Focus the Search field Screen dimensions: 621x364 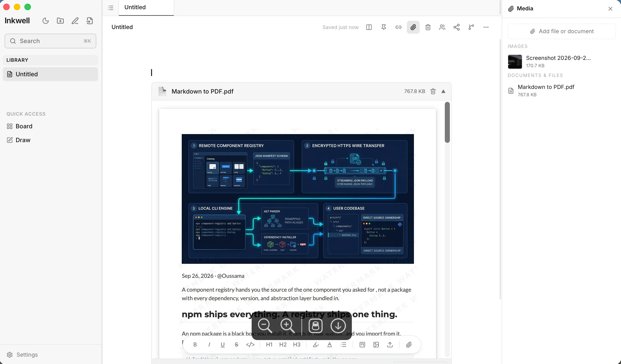pos(50,41)
